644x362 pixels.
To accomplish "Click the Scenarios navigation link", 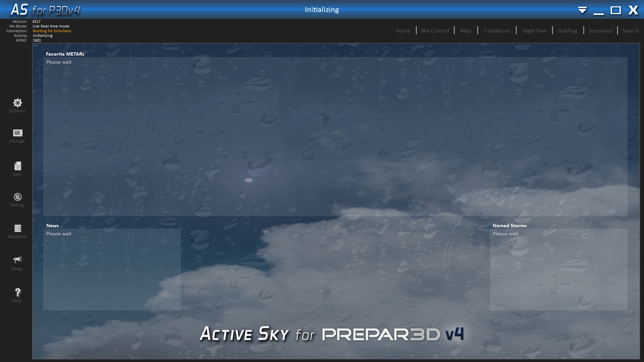I will 601,30.
